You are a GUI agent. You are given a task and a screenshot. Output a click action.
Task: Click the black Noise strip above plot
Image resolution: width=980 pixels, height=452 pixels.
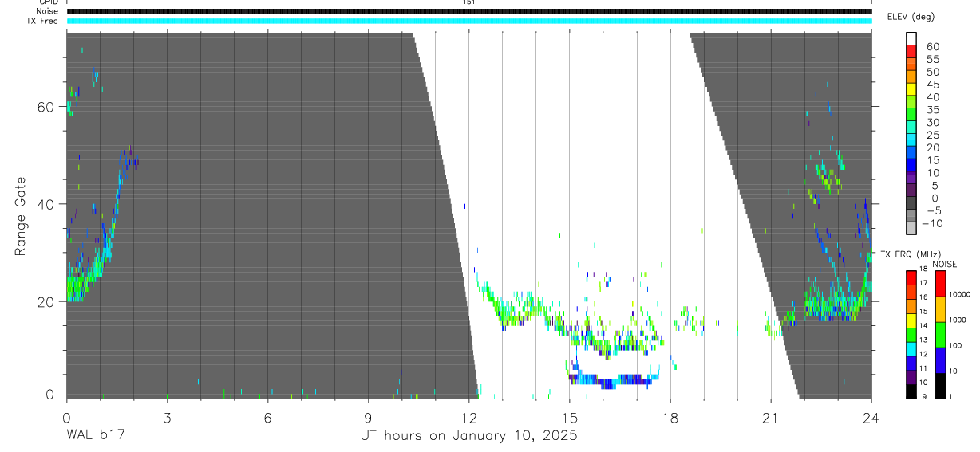coord(468,11)
